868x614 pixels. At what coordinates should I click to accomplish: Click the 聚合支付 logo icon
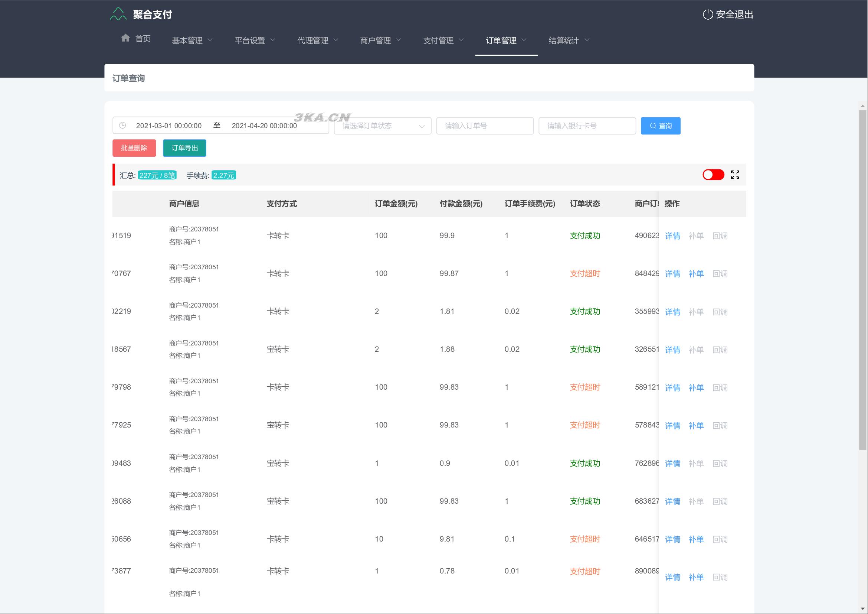point(118,14)
